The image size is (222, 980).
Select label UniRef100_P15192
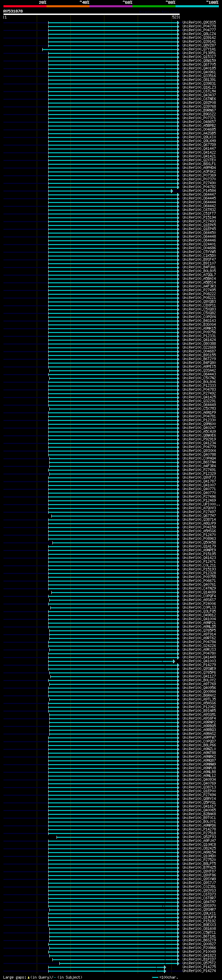click(199, 921)
